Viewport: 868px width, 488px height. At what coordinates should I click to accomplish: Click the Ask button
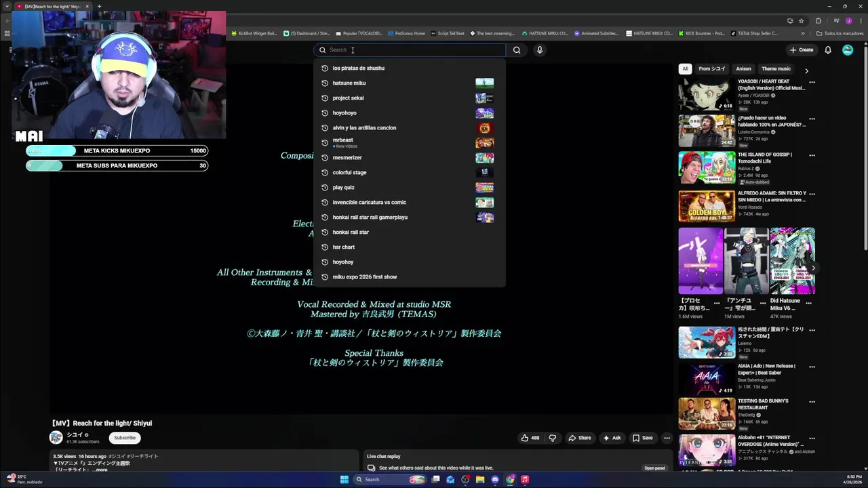click(612, 438)
